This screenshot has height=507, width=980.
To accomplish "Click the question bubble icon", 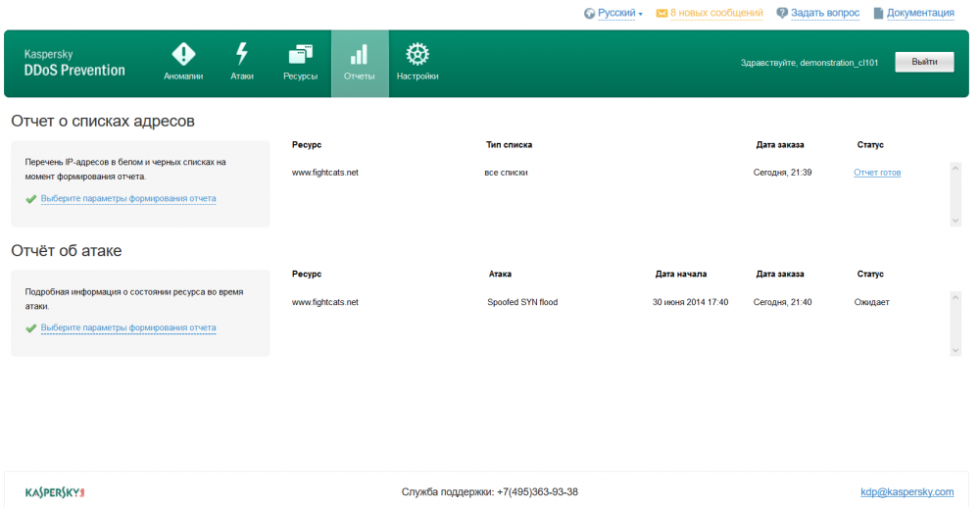I will [782, 13].
